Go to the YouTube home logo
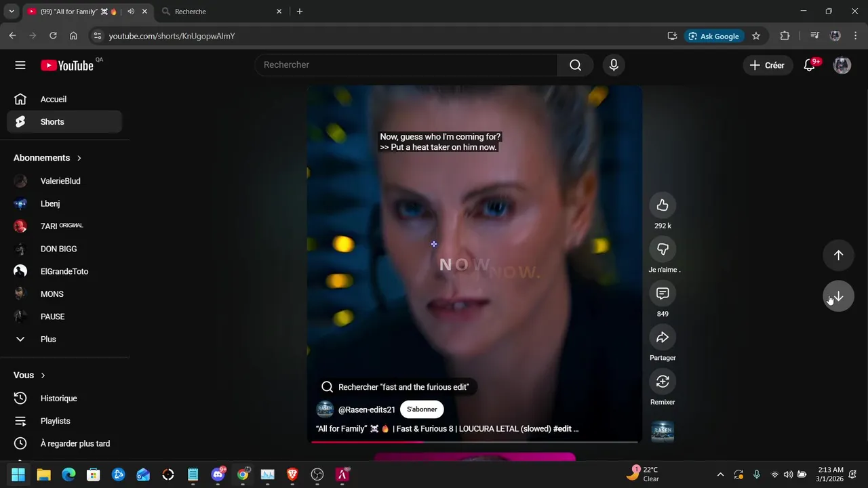Image resolution: width=868 pixels, height=488 pixels. click(67, 65)
